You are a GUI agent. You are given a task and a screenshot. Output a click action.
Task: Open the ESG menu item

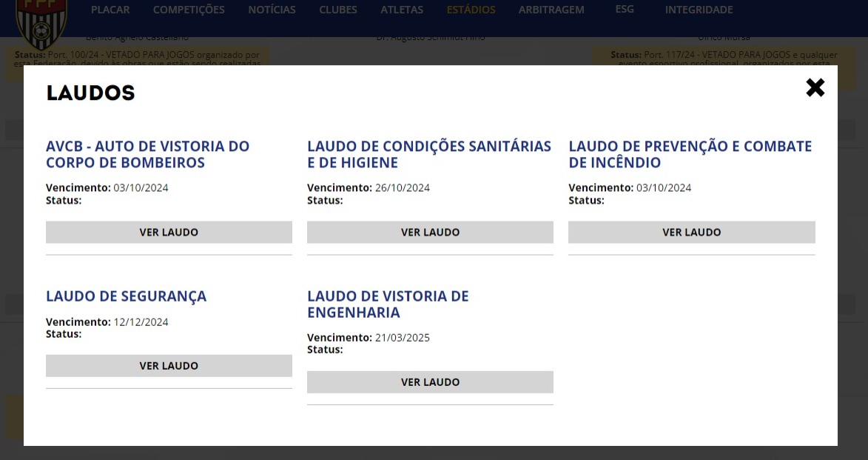tap(625, 10)
